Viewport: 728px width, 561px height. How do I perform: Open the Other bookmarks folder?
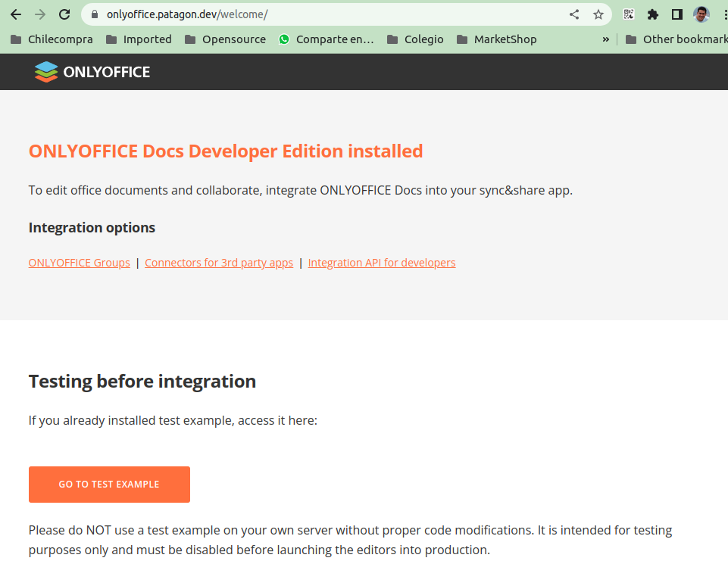[676, 39]
